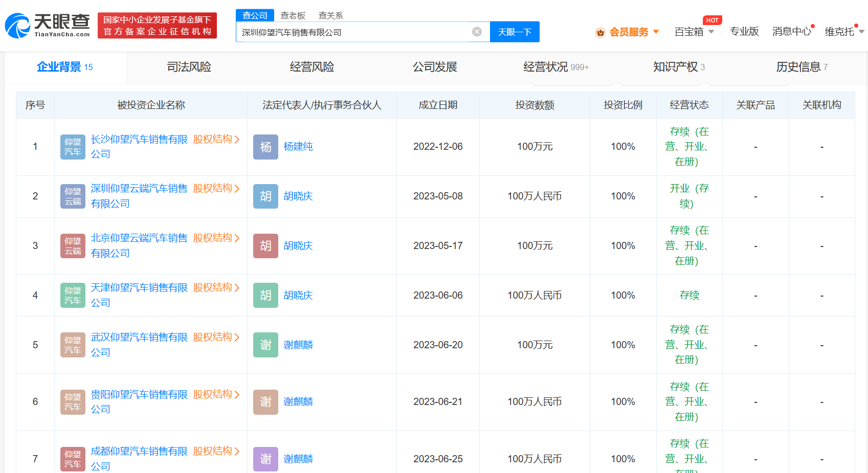Clear the search box with the X icon
The image size is (868, 473).
477,32
